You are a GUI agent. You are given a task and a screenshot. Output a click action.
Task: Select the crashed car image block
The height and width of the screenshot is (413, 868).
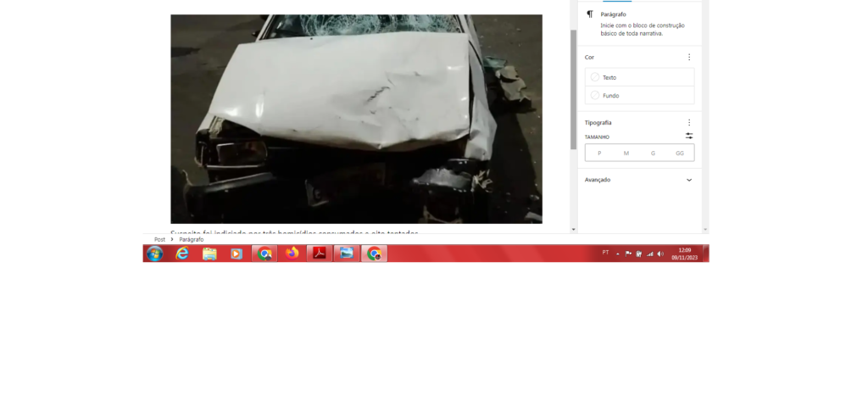[356, 119]
